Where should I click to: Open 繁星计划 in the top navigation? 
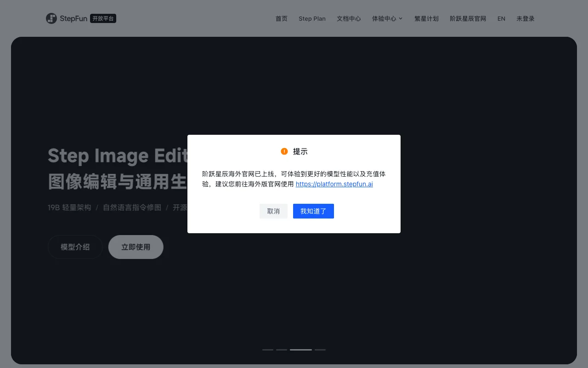click(426, 19)
